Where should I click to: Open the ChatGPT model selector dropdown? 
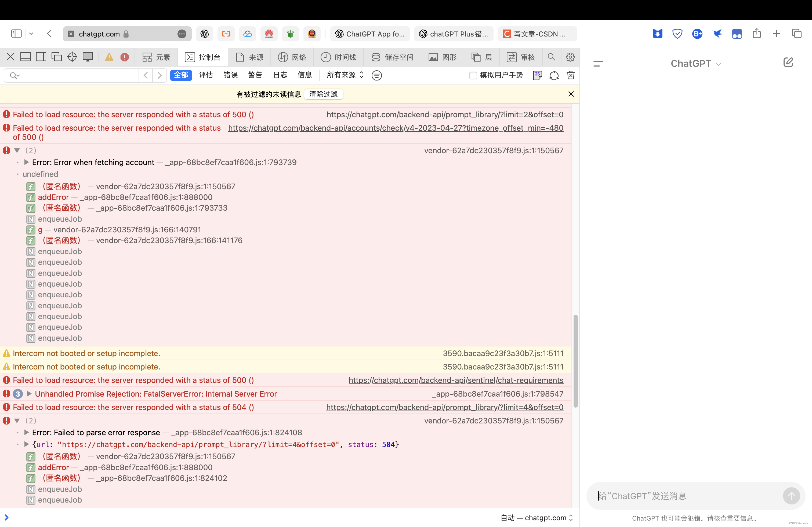[x=696, y=63]
